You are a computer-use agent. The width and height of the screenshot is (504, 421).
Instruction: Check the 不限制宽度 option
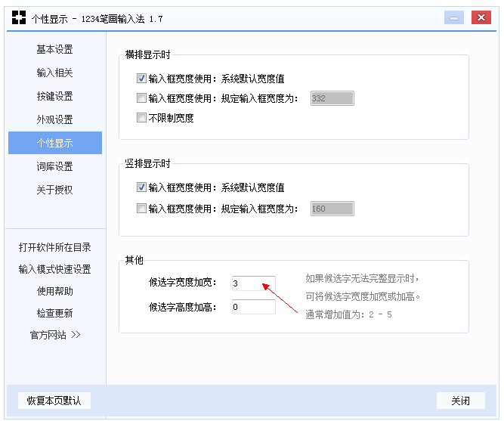point(141,117)
